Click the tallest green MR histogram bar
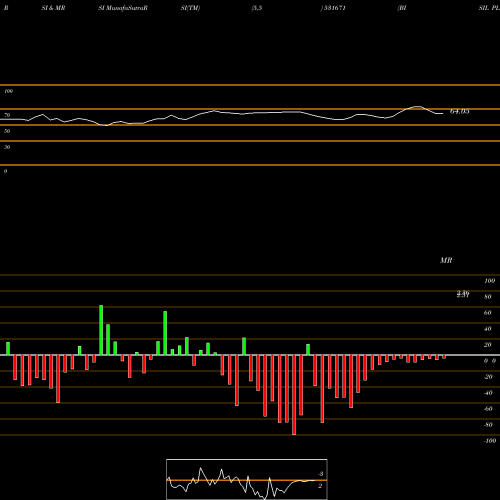The width and height of the screenshot is (500, 500). coord(101,330)
